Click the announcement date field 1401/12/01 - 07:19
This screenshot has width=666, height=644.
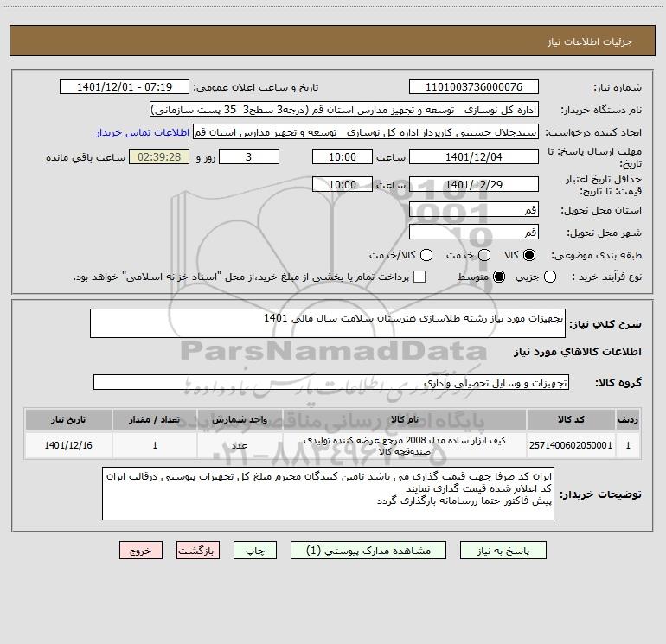125,87
